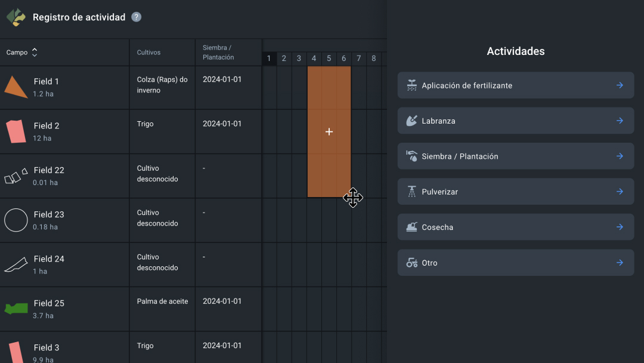Click the Field 23 circle shape icon
This screenshot has height=363, width=644.
16,220
